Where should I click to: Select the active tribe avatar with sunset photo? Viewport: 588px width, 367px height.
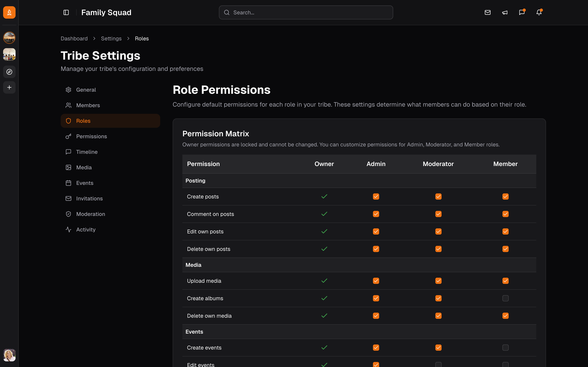click(x=9, y=38)
